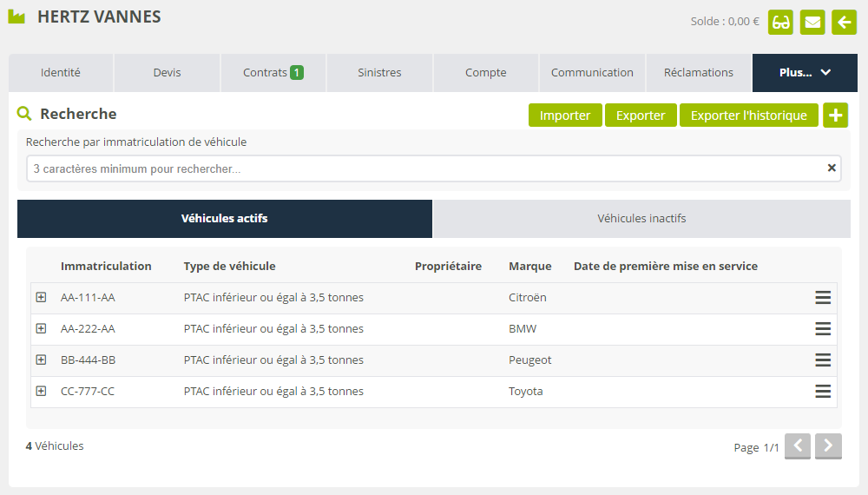Click the green plus add vehicle icon
Image resolution: width=868 pixels, height=495 pixels.
pyautogui.click(x=835, y=115)
